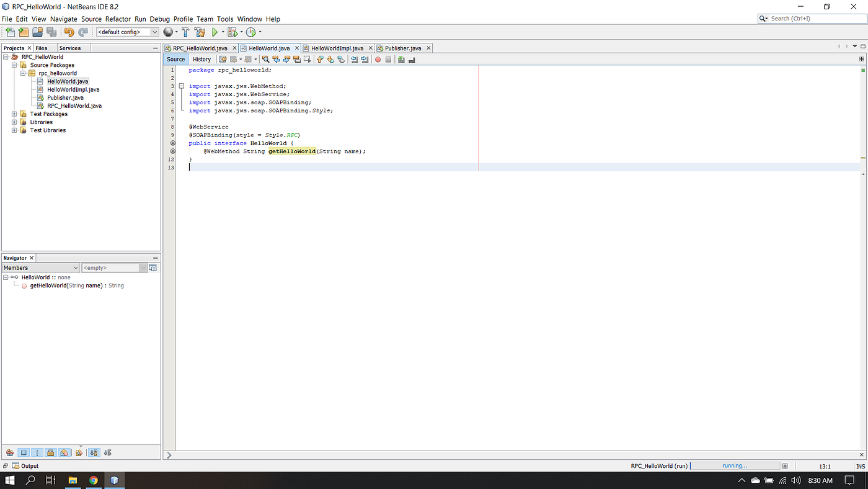868x489 pixels.
Task: Toggle Fully Qualified Names in Navigator
Action: click(x=79, y=452)
